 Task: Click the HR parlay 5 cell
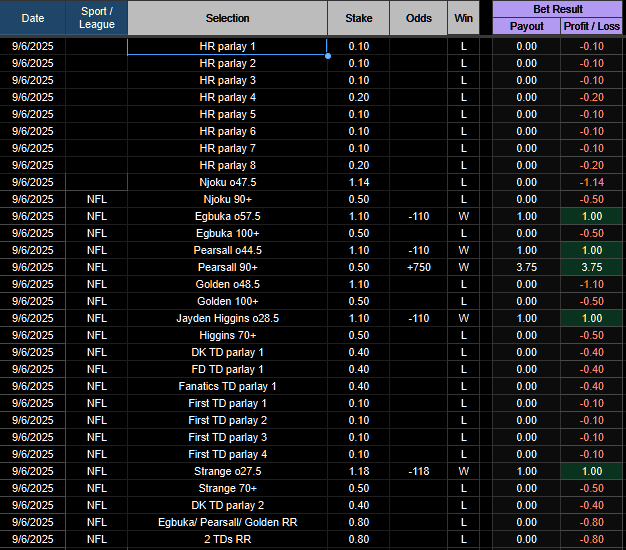coord(228,114)
